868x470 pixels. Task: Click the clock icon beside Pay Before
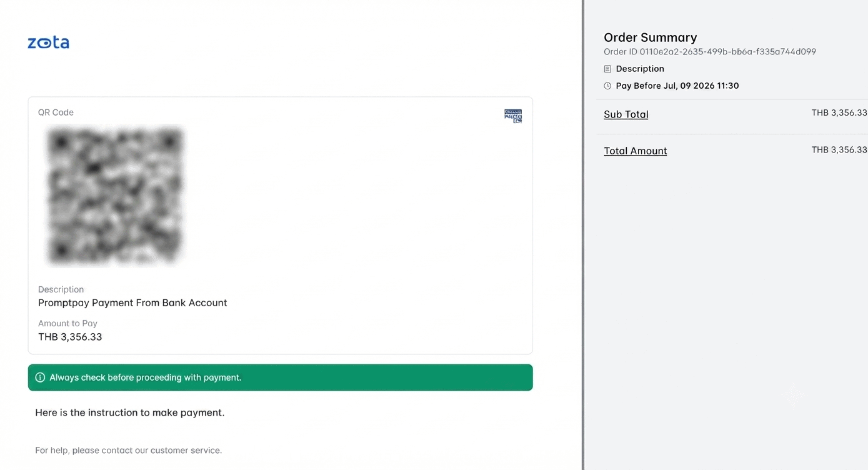click(607, 86)
